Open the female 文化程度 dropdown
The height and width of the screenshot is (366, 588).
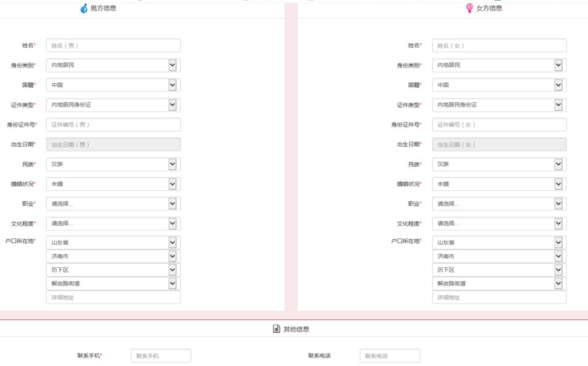[499, 224]
